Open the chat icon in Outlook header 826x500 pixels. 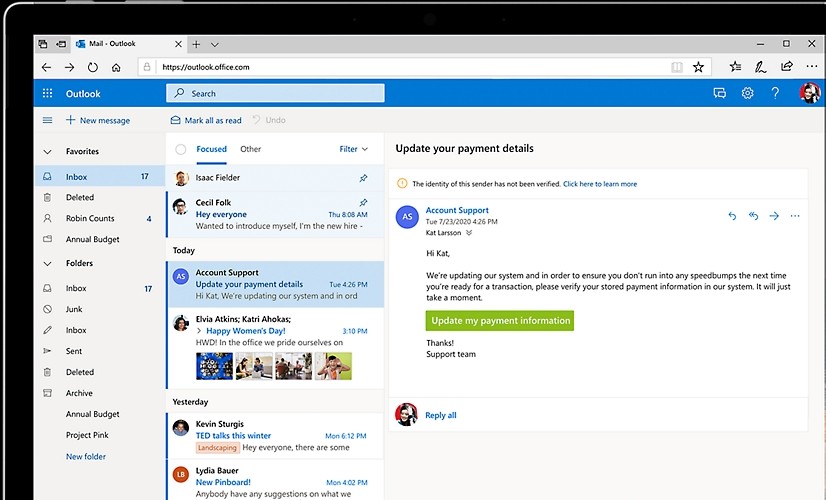[x=720, y=93]
